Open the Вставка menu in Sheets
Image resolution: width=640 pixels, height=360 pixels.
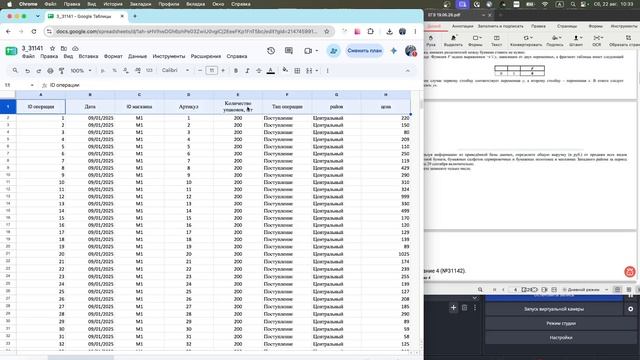point(88,56)
